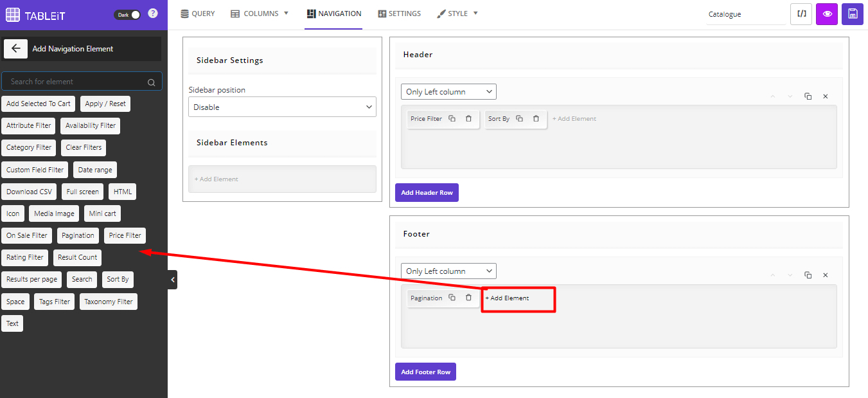Viewport: 868px width, 398px height.
Task: Click the Add Selected To Cart element
Action: click(x=38, y=104)
